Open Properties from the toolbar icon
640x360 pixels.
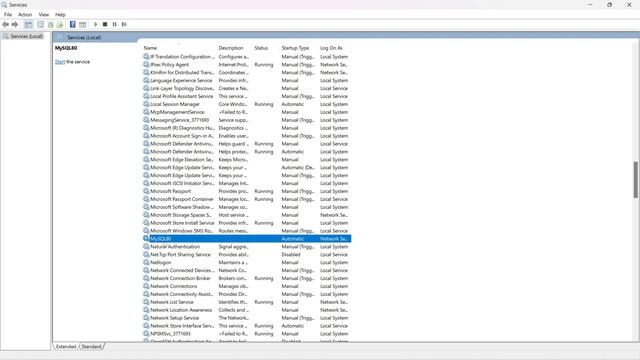click(40, 24)
